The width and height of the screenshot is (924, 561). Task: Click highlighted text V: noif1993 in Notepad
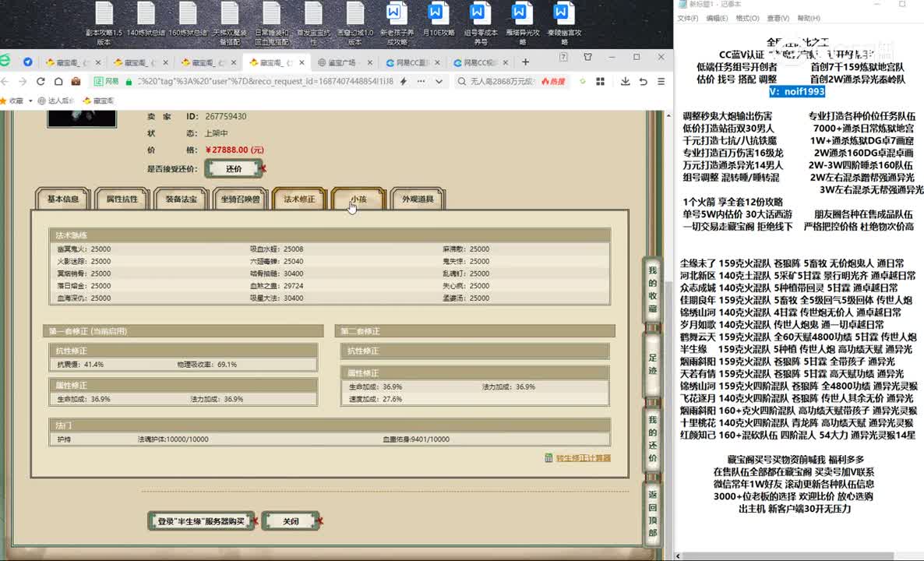pos(797,91)
